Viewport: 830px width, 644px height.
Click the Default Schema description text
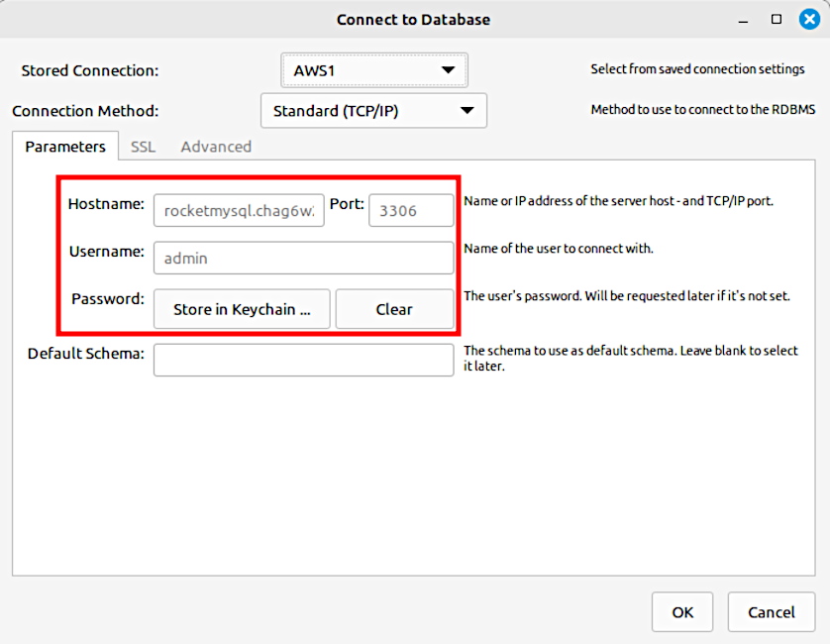[630, 358]
